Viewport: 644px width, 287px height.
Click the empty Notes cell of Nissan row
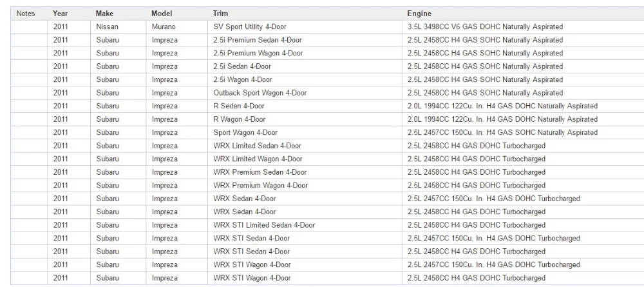coord(29,26)
